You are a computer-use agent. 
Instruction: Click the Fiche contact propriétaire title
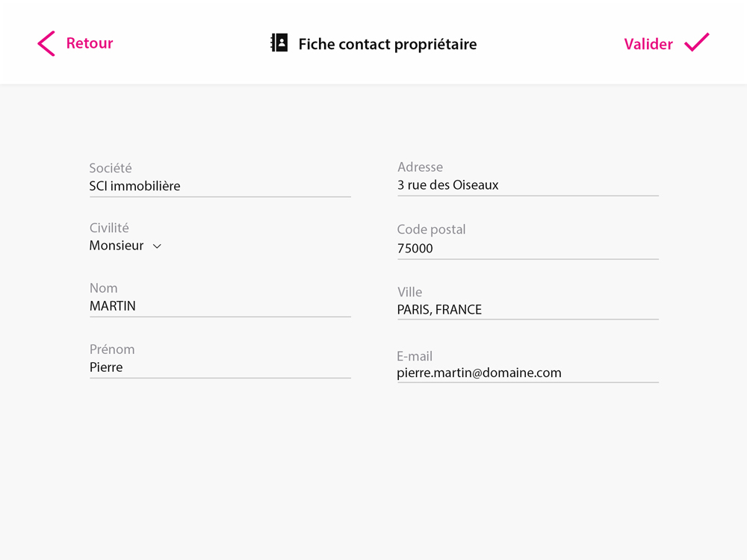click(387, 44)
